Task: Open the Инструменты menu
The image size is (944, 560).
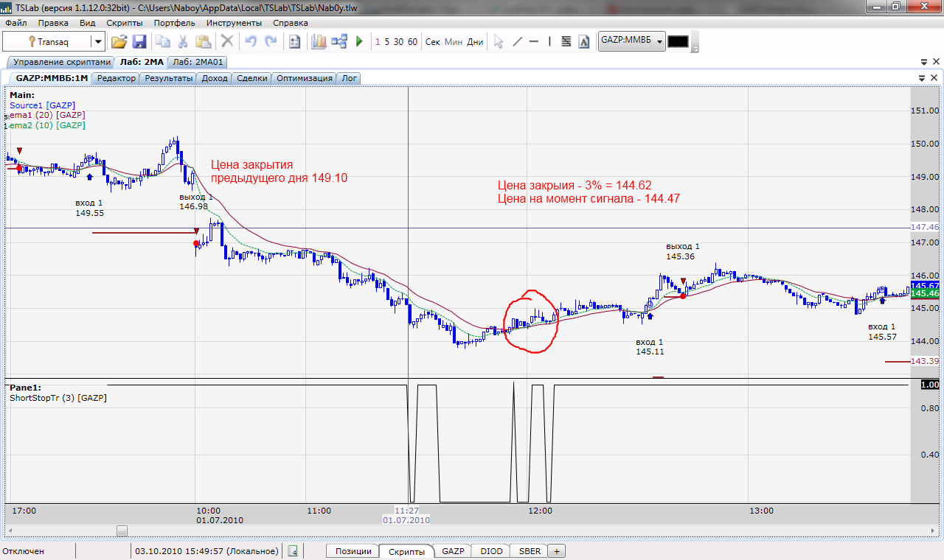Action: [234, 23]
